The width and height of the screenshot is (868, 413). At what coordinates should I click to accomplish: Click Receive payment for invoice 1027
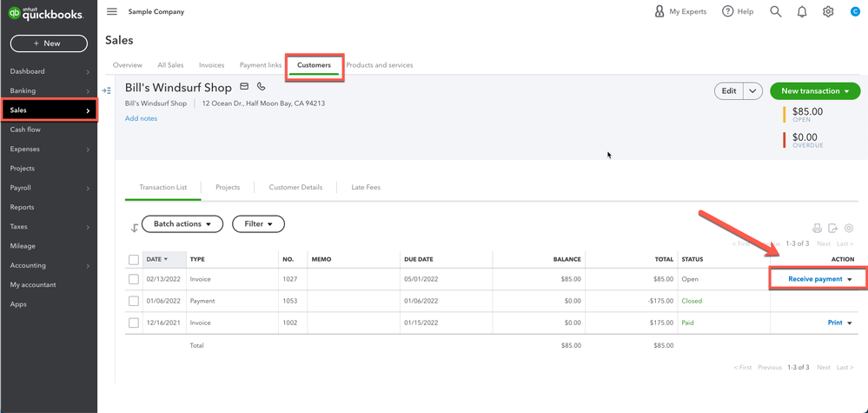[x=815, y=280]
